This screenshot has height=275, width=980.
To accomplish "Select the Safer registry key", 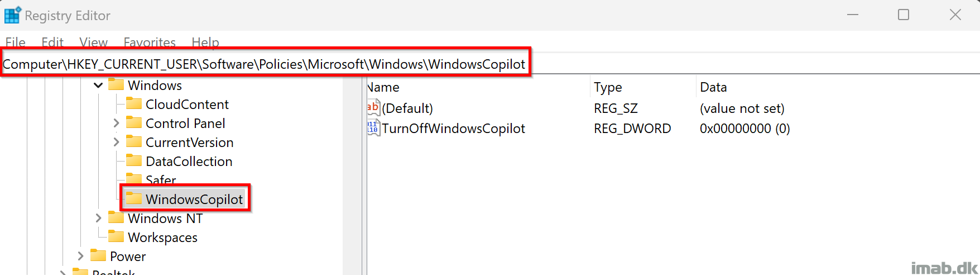I will pyautogui.click(x=161, y=180).
